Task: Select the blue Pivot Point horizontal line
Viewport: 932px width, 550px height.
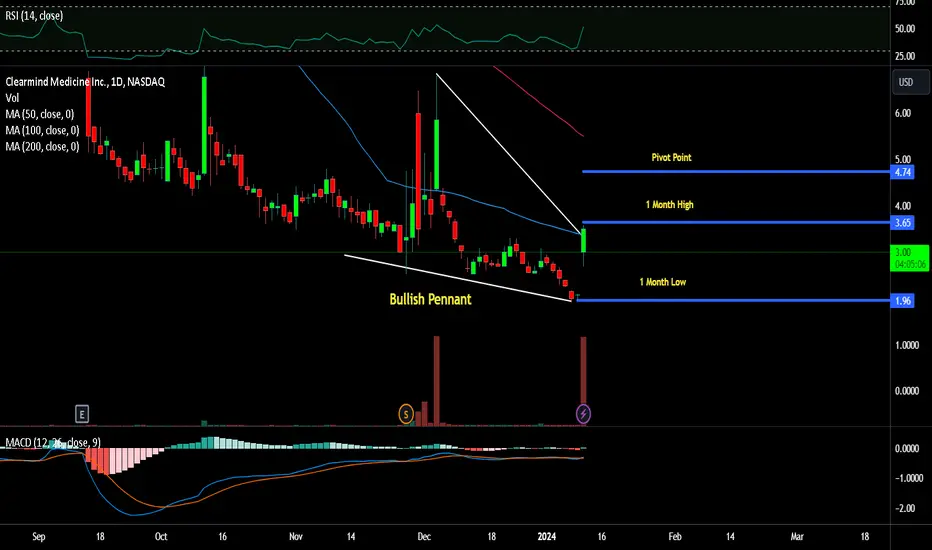Action: (736, 172)
